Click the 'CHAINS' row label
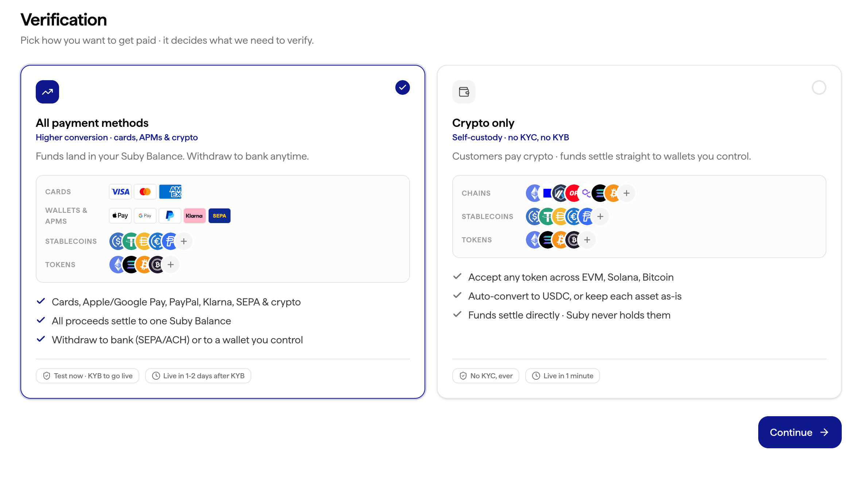The image size is (868, 492). tap(476, 193)
